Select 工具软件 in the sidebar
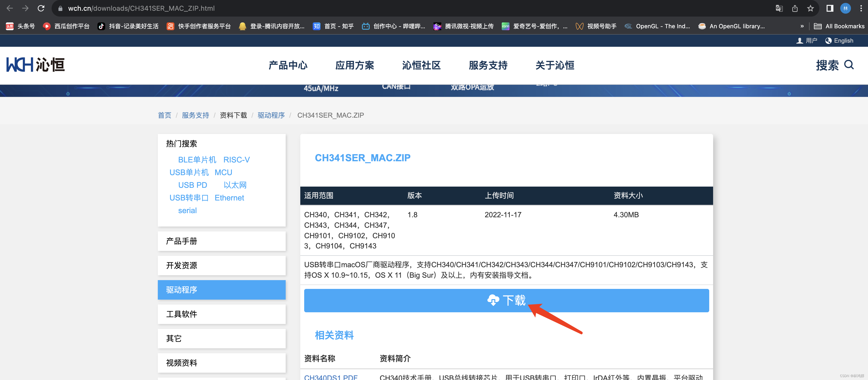The height and width of the screenshot is (380, 868). click(x=221, y=314)
